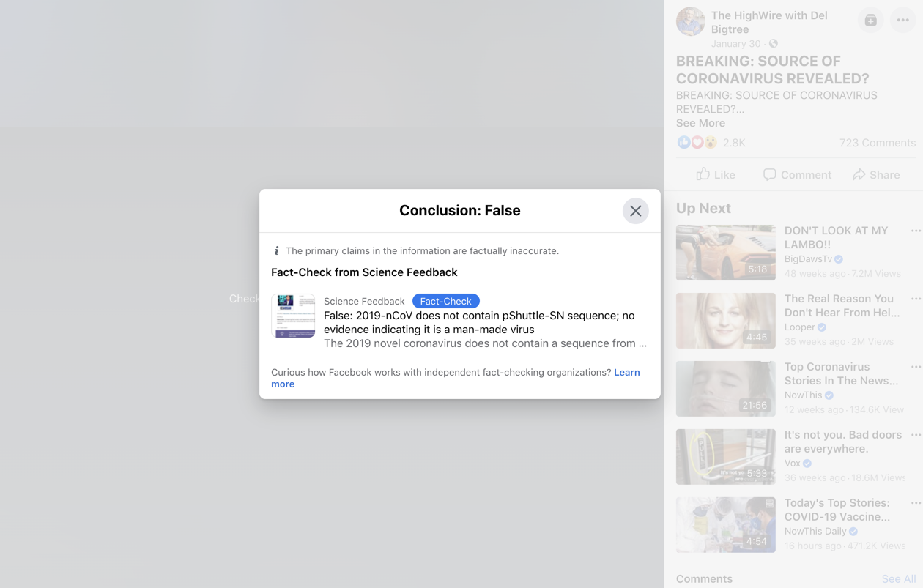Expand post text with See More
923x588 pixels.
700,123
